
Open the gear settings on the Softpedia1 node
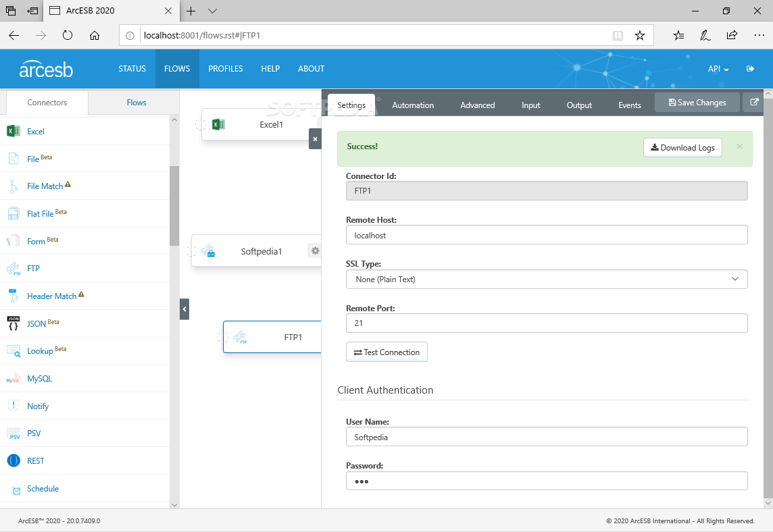pos(315,250)
